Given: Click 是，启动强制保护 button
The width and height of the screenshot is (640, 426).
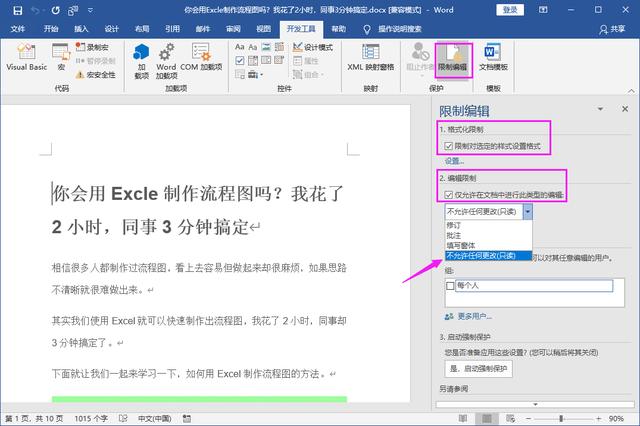Looking at the screenshot, I should pyautogui.click(x=478, y=369).
